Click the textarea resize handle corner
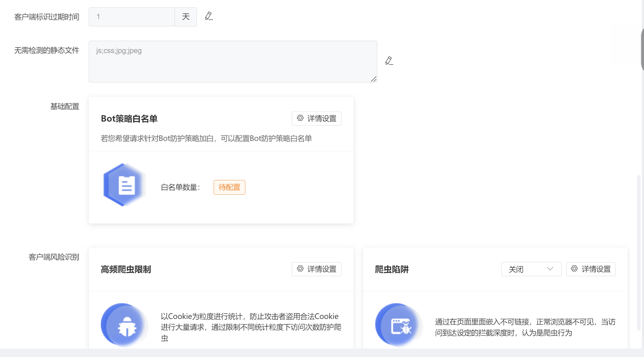644x357 pixels. pos(374,79)
